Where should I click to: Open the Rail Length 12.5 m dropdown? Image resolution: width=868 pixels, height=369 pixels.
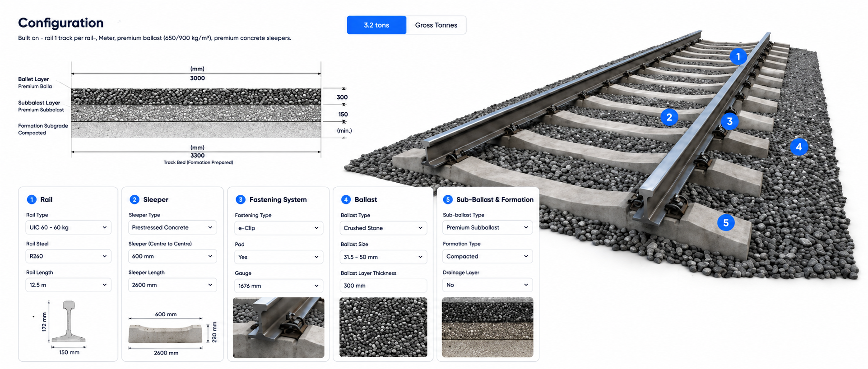click(x=68, y=285)
